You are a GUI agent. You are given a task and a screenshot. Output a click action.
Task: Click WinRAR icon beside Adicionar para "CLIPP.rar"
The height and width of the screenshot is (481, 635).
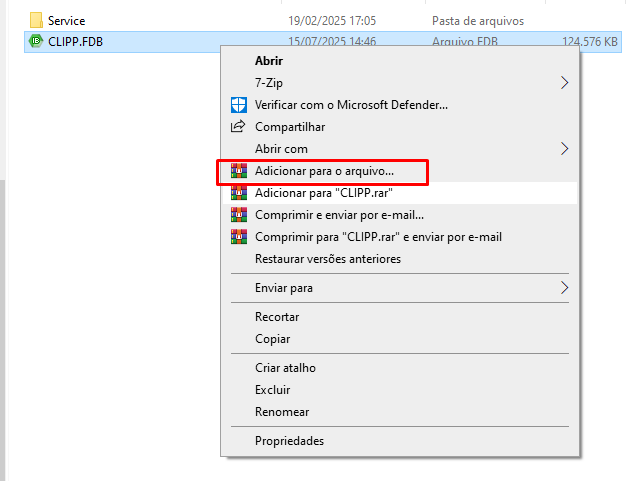click(238, 193)
